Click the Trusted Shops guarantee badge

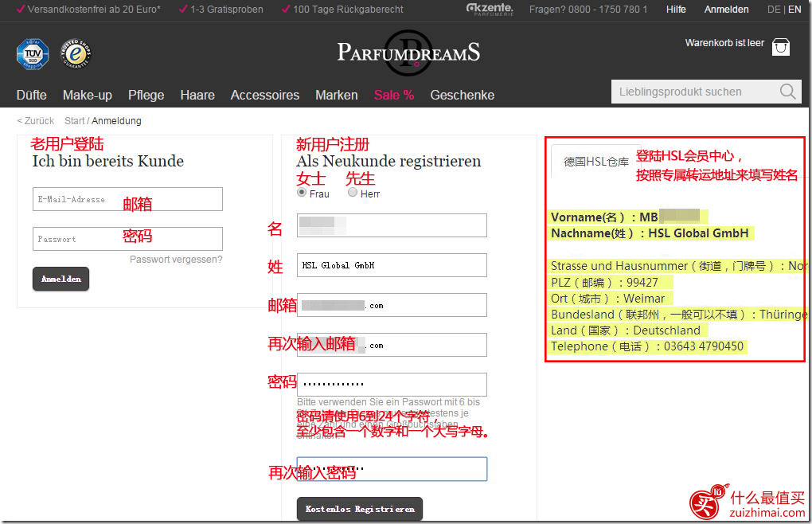pos(76,54)
